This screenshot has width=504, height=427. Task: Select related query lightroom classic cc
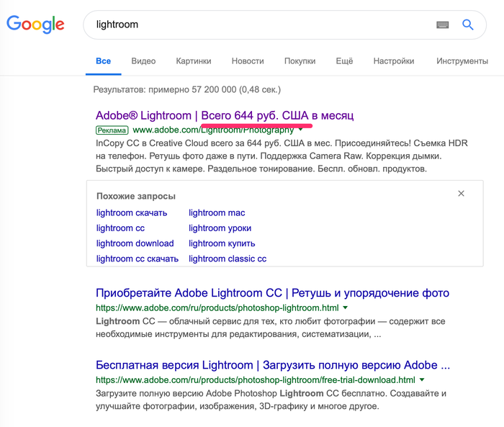228,259
